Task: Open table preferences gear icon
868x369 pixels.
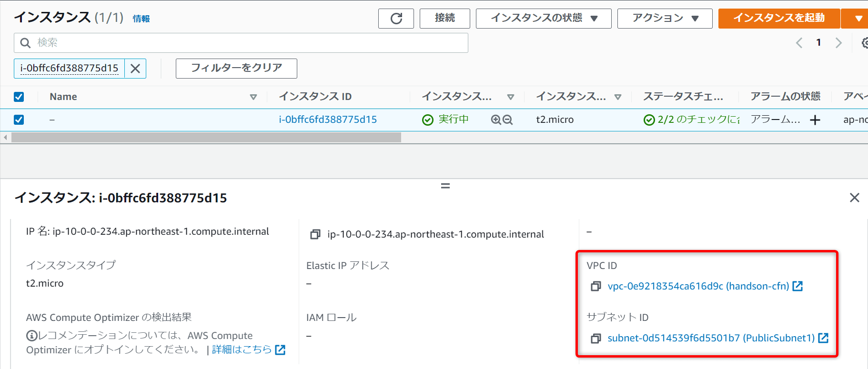Action: point(865,43)
